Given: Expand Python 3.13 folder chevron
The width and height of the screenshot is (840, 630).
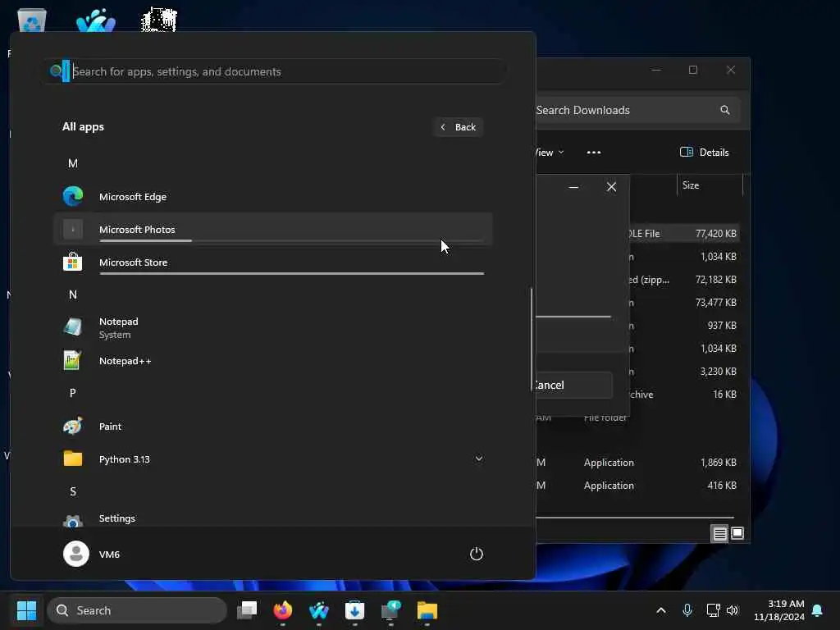Looking at the screenshot, I should coord(479,459).
